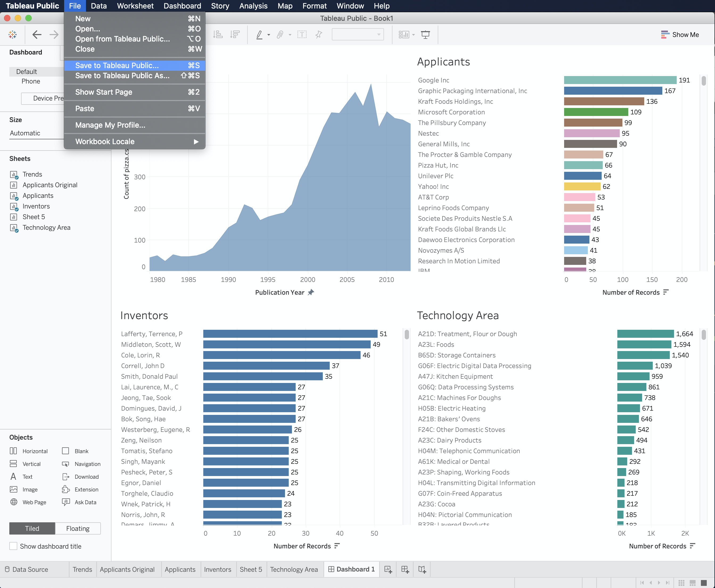
Task: Open the view fit dropdown in the toolbar
Action: click(379, 34)
